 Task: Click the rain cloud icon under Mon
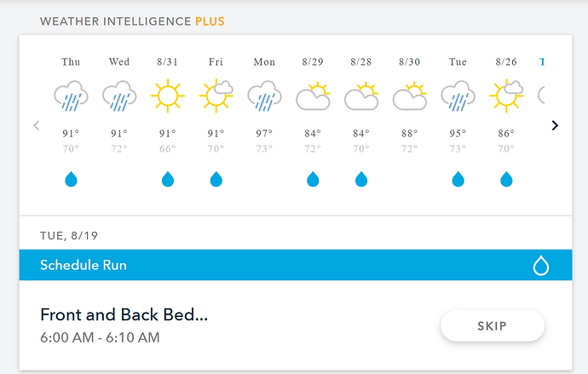pos(264,96)
